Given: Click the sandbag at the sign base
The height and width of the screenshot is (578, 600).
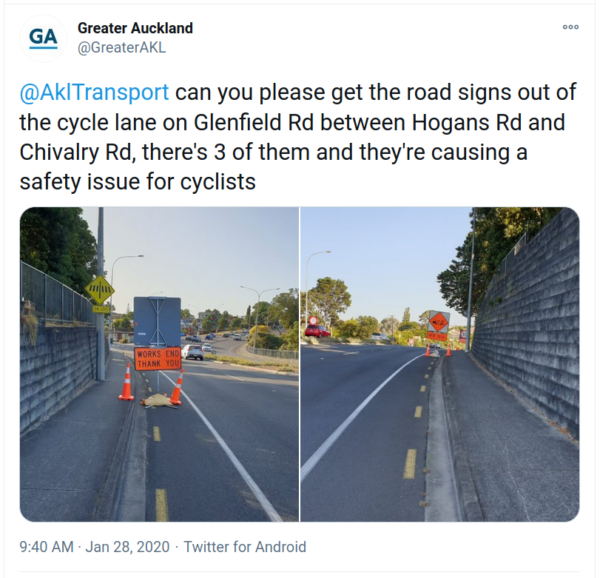Looking at the screenshot, I should (x=155, y=401).
